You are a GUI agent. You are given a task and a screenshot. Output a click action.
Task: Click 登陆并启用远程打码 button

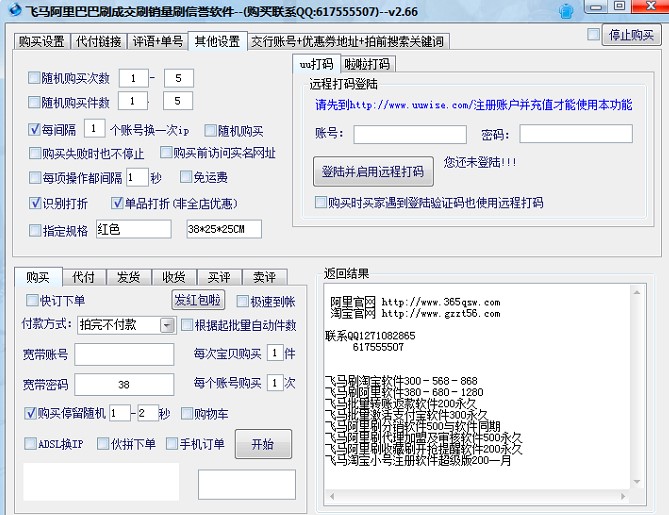coord(373,172)
